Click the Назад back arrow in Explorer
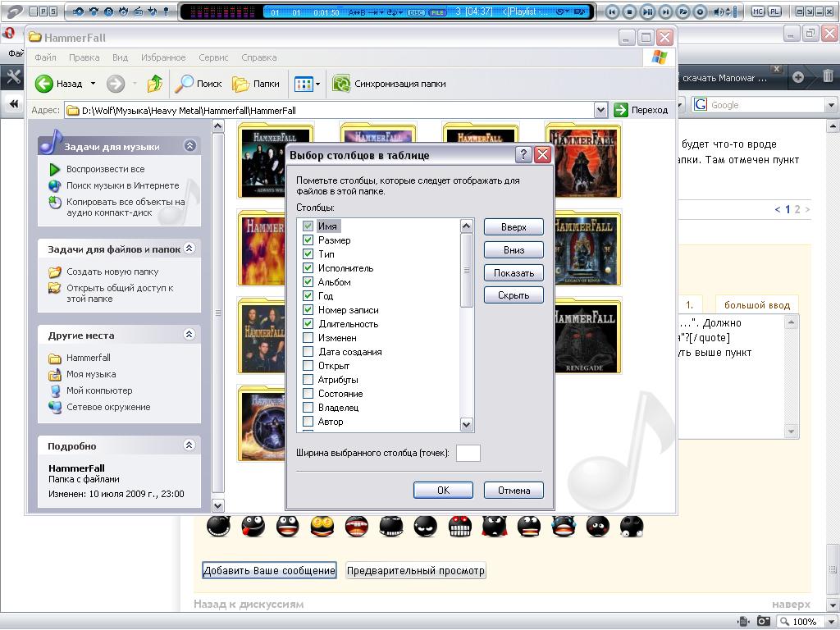 (44, 84)
